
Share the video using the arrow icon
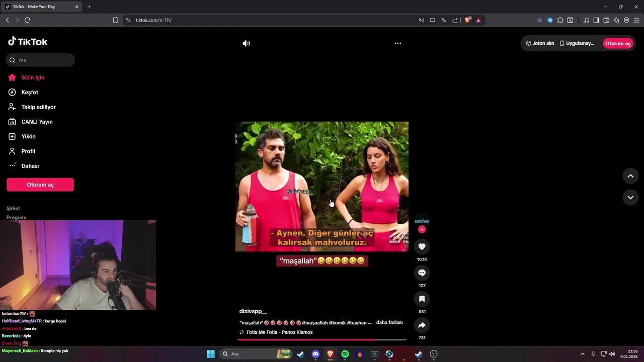click(x=422, y=325)
